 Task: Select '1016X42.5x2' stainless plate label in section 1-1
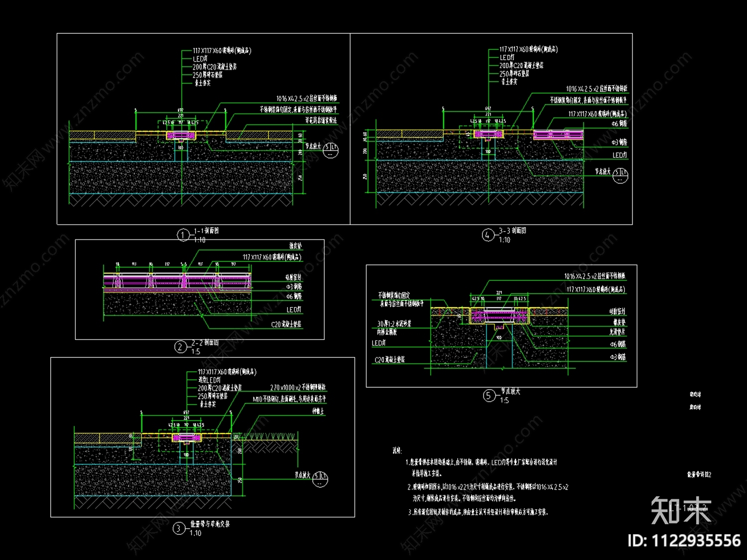coord(307,99)
